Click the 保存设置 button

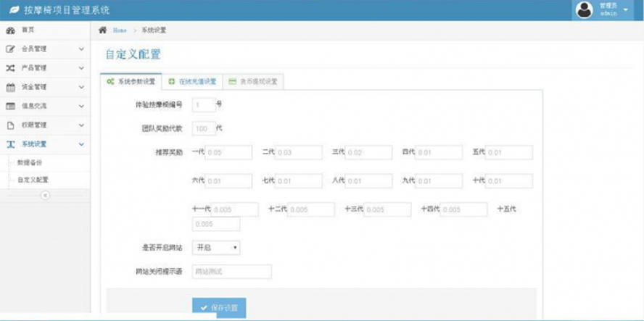[x=219, y=308]
